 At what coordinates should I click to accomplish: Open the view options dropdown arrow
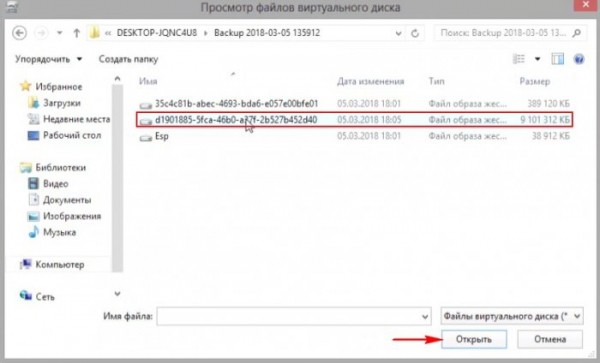(x=537, y=59)
